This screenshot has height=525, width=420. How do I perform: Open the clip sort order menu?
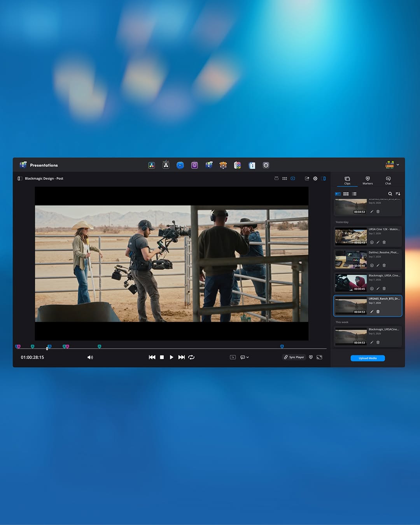(x=398, y=194)
